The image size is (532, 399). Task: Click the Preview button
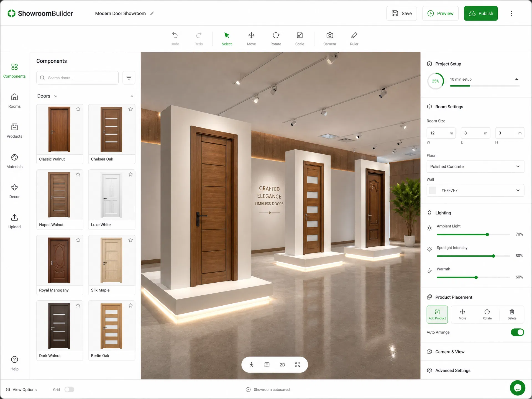(x=440, y=13)
